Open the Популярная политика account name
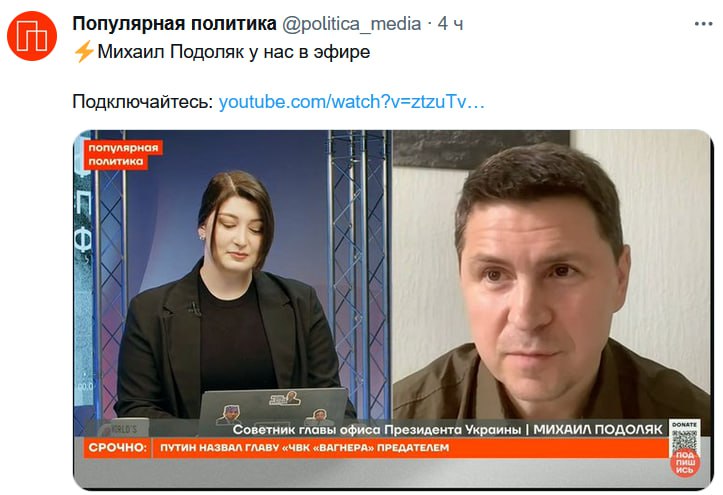 (174, 24)
